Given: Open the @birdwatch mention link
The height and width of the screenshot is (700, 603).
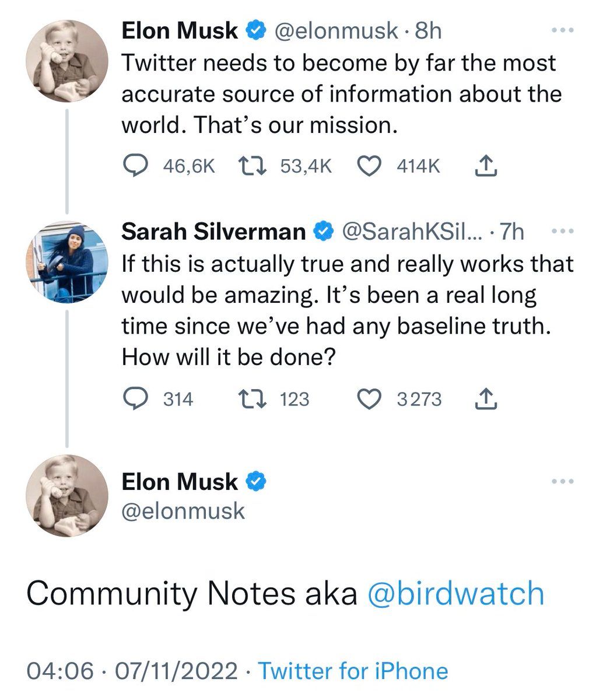Looking at the screenshot, I should 456,594.
